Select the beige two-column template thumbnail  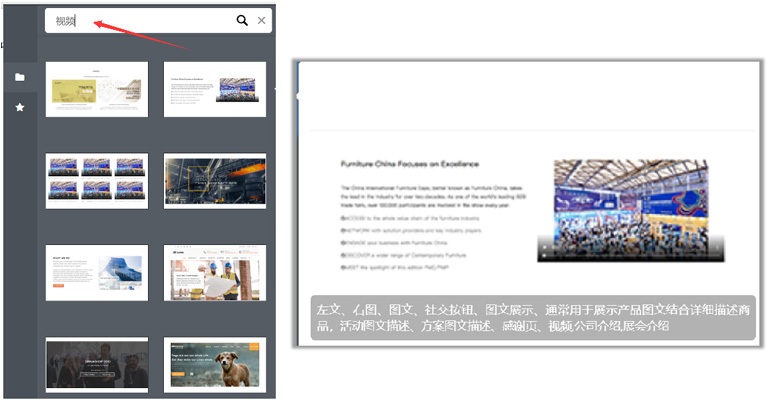[97, 89]
